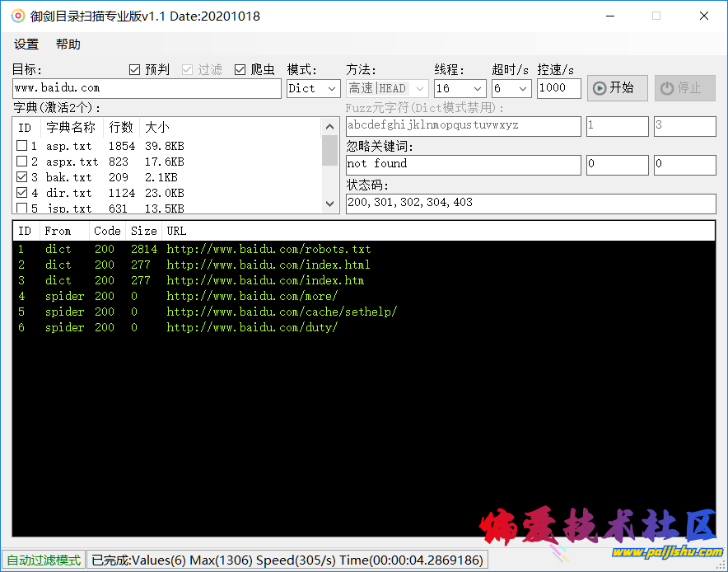Image resolution: width=728 pixels, height=572 pixels.
Task: Click the app logo icon in title bar
Action: click(x=17, y=16)
